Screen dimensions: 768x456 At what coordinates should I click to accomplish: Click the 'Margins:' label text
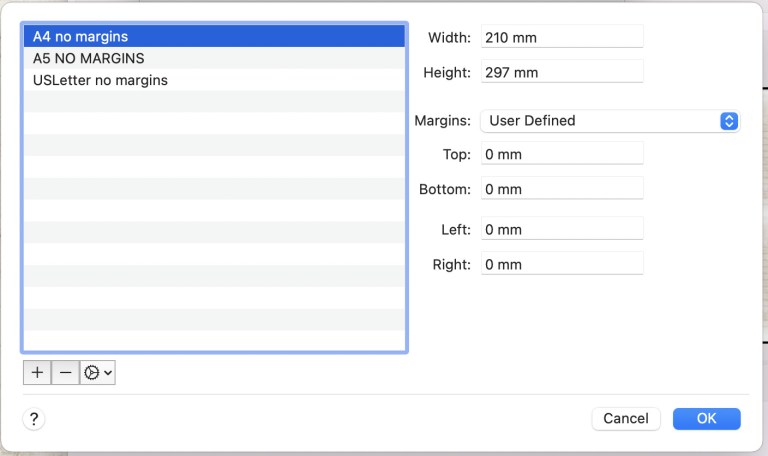pos(442,121)
